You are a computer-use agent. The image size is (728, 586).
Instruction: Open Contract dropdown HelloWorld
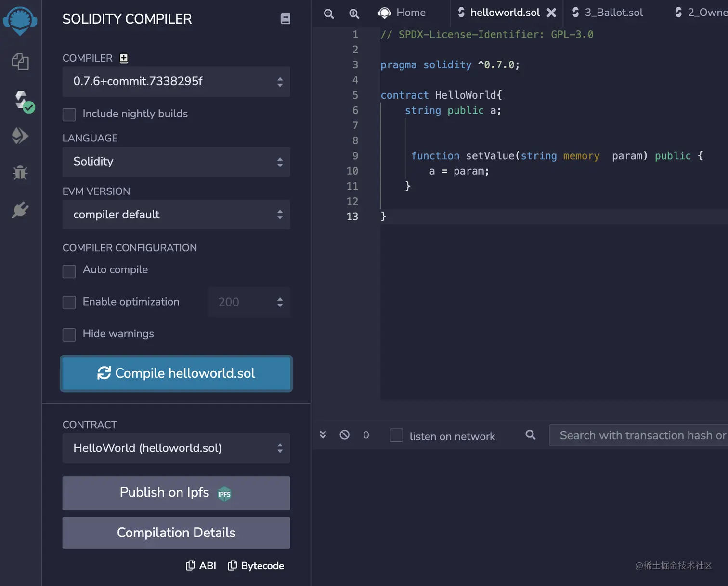tap(176, 448)
